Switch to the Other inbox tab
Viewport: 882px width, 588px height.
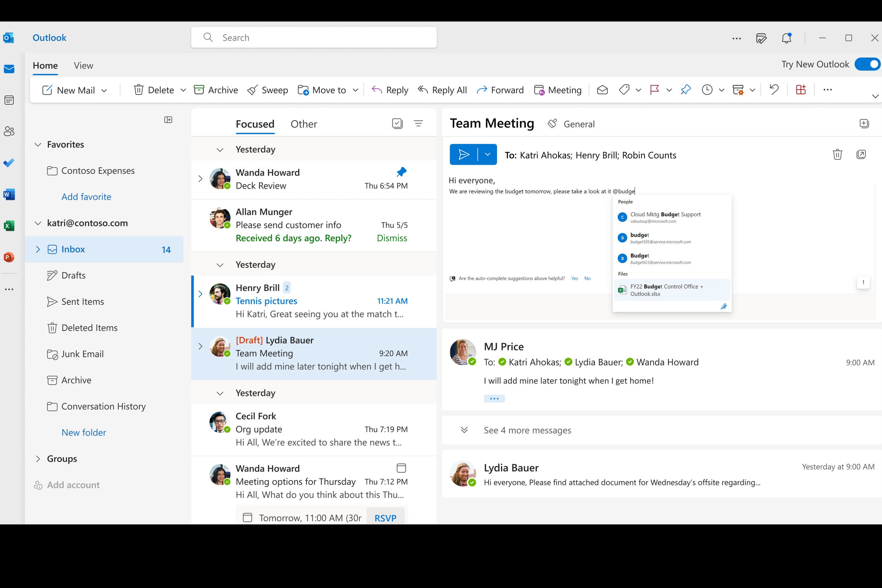click(x=303, y=124)
